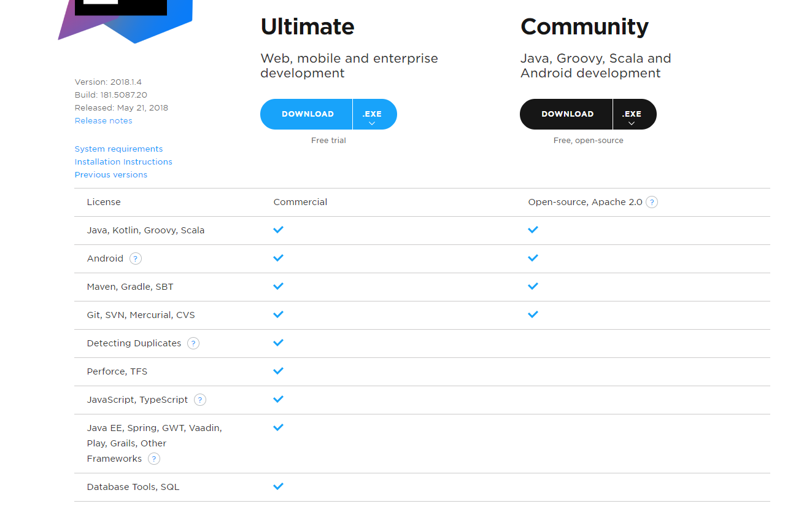
Task: Click Community checkmark in Android row
Action: click(x=533, y=258)
